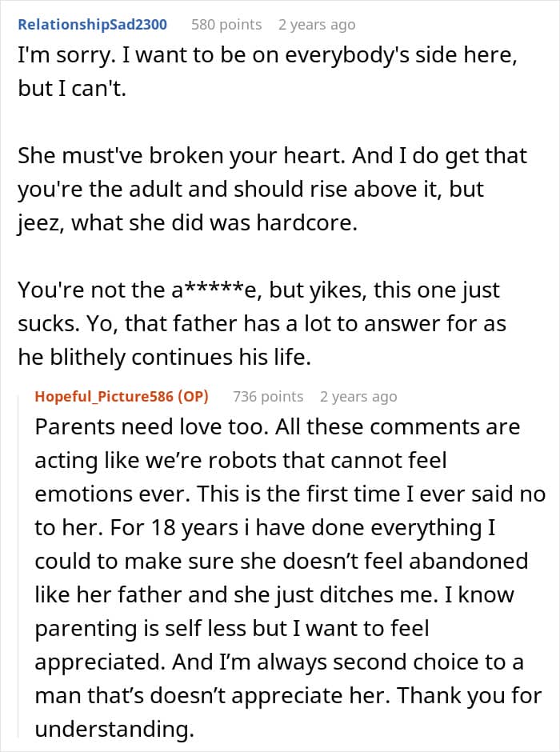Open Hopeful_Picture586 username link

tap(104, 397)
